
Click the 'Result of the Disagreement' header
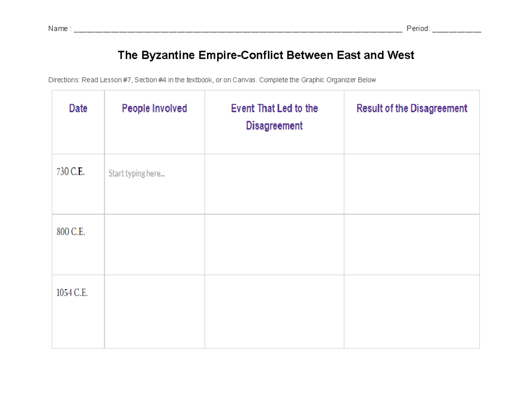[412, 108]
